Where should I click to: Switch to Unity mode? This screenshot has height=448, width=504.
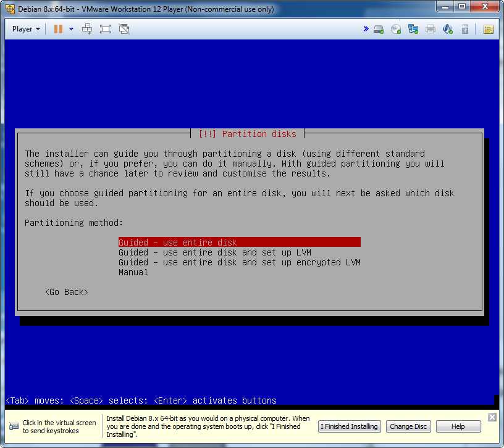tap(124, 29)
